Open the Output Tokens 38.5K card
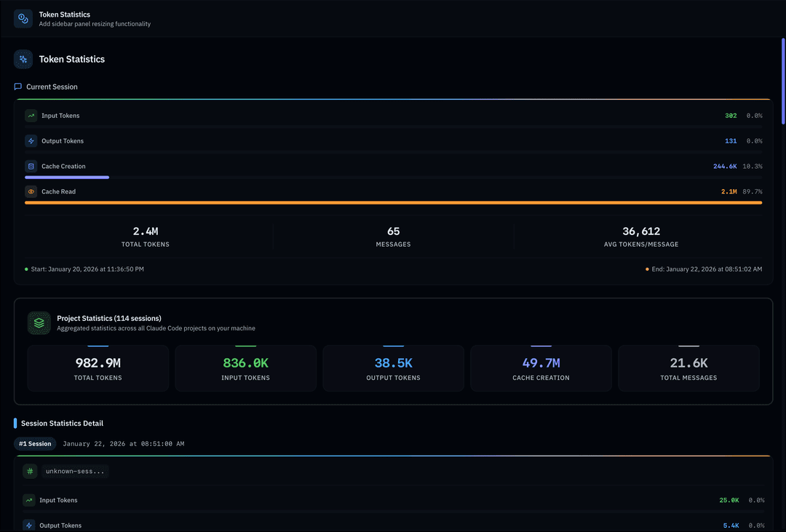Image resolution: width=786 pixels, height=532 pixels. pos(394,368)
